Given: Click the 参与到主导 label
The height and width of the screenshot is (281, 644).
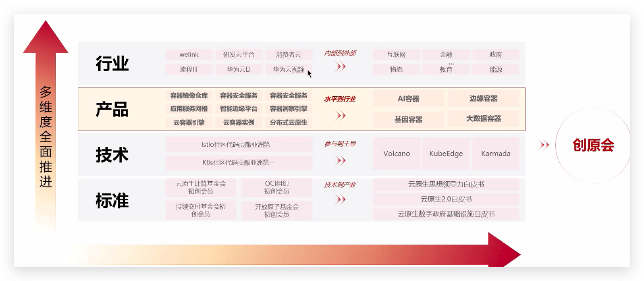Looking at the screenshot, I should (340, 144).
